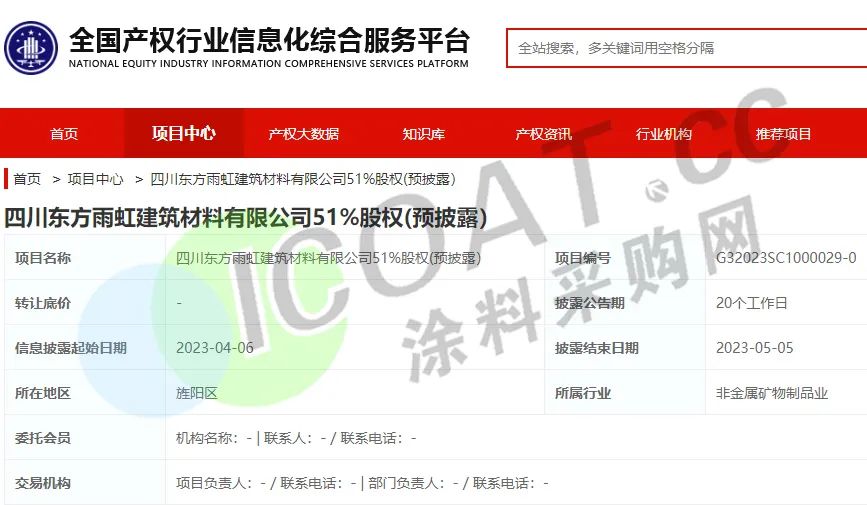Click project number G32023SC1000029-0
This screenshot has height=505, width=867.
click(786, 258)
